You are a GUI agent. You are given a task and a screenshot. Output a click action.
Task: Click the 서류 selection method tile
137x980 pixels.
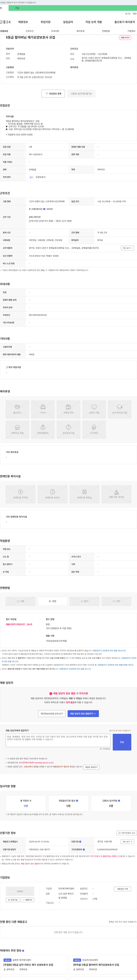click(21, 601)
